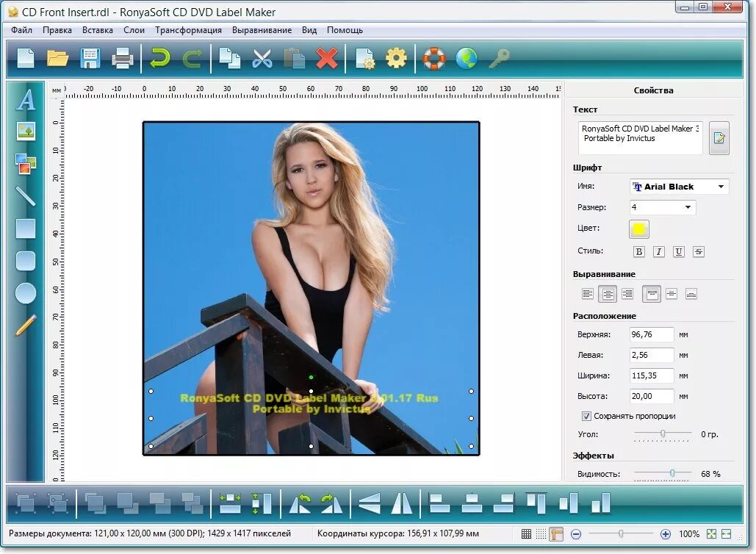
Task: Zoom out with the minus button
Action: pyautogui.click(x=576, y=533)
